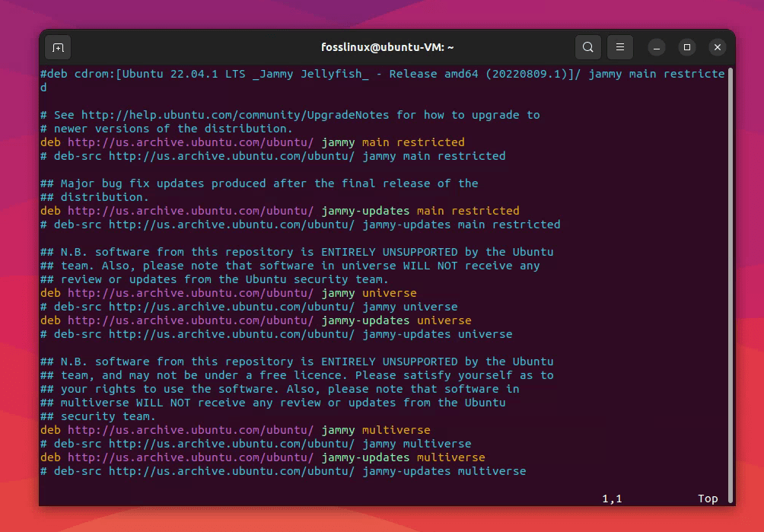The width and height of the screenshot is (764, 532).
Task: Click 'Major bug fix updates' comment
Action: click(x=259, y=183)
